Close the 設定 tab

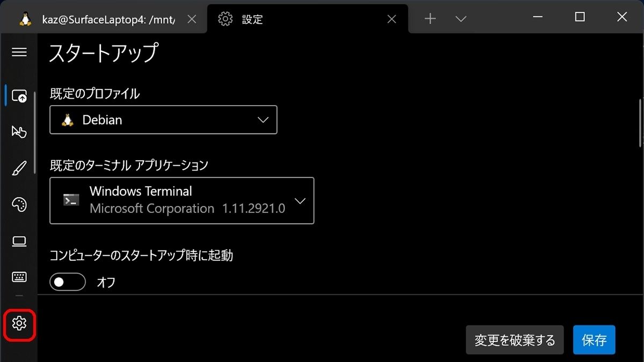click(392, 19)
